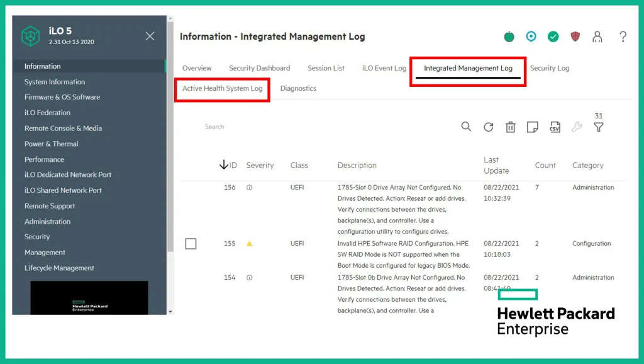Click the blue UID indicator icon

pos(531,37)
